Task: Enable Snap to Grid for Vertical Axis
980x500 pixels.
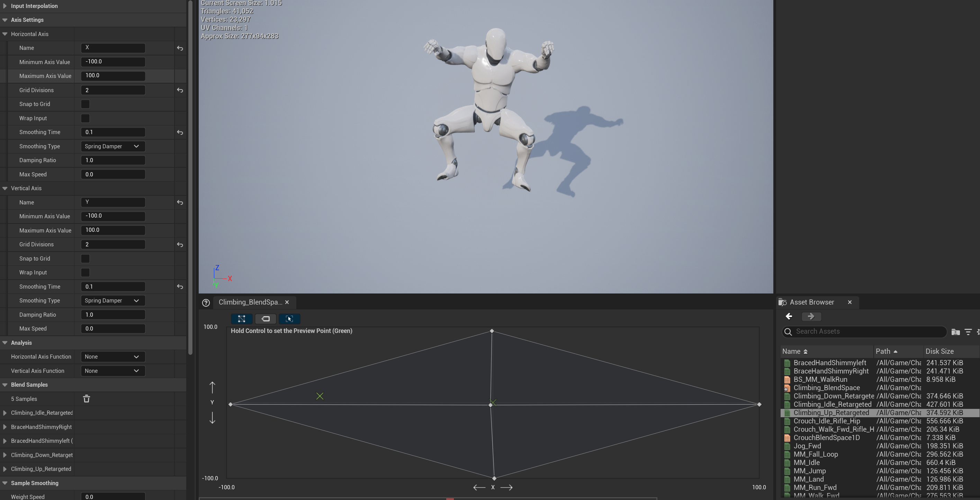Action: [x=85, y=259]
